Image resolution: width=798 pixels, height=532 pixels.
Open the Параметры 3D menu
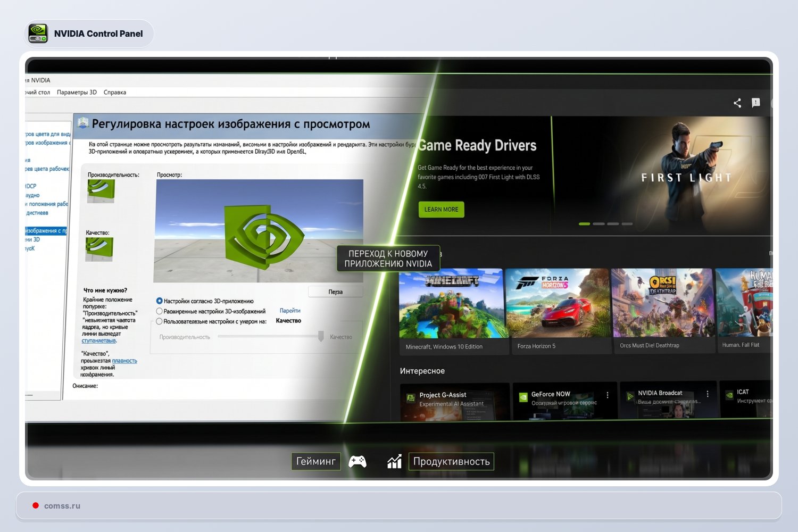pos(77,92)
